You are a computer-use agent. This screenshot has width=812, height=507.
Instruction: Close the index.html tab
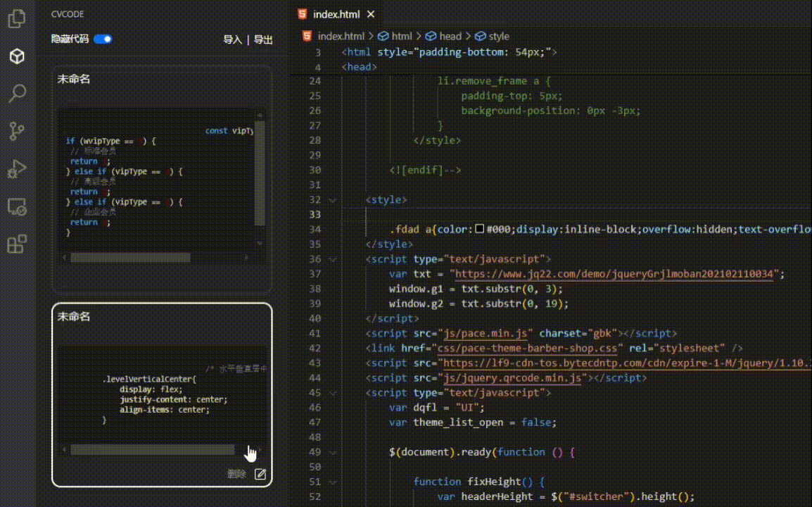click(x=371, y=15)
